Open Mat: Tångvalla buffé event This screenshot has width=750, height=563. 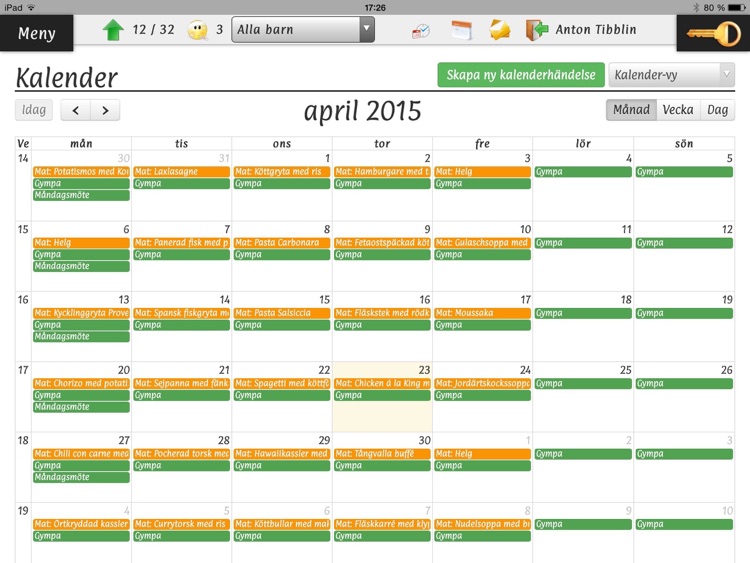pyautogui.click(x=382, y=453)
